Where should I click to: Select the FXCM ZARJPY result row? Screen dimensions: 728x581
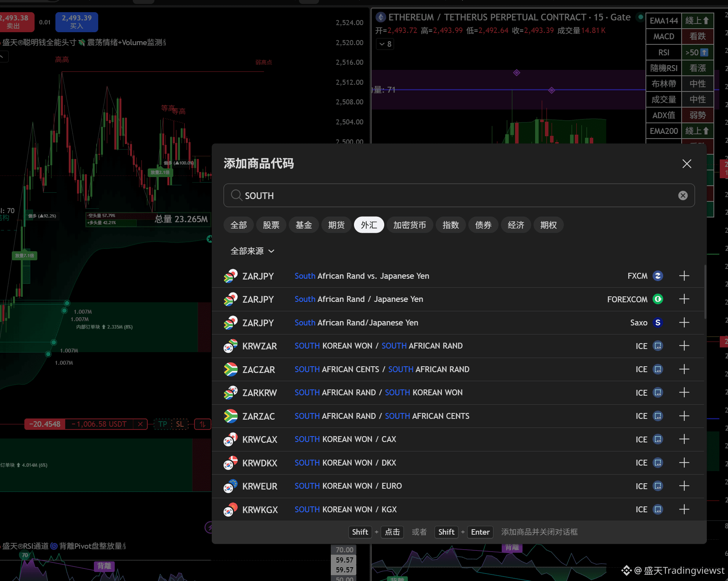(458, 276)
